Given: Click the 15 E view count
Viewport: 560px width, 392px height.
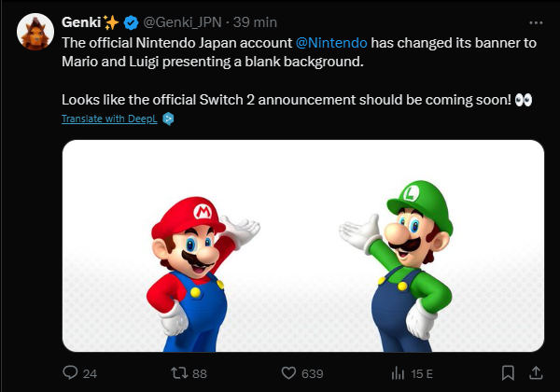Looking at the screenshot, I should [x=422, y=373].
